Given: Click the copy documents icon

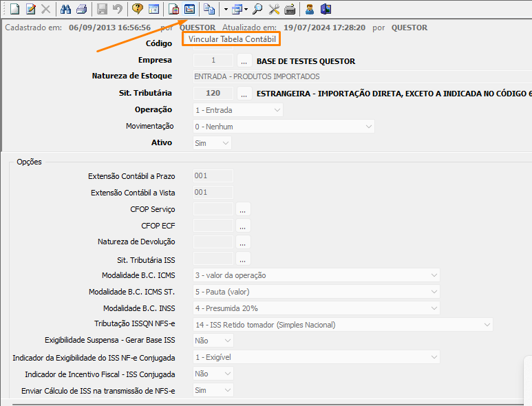Looking at the screenshot, I should click(209, 9).
